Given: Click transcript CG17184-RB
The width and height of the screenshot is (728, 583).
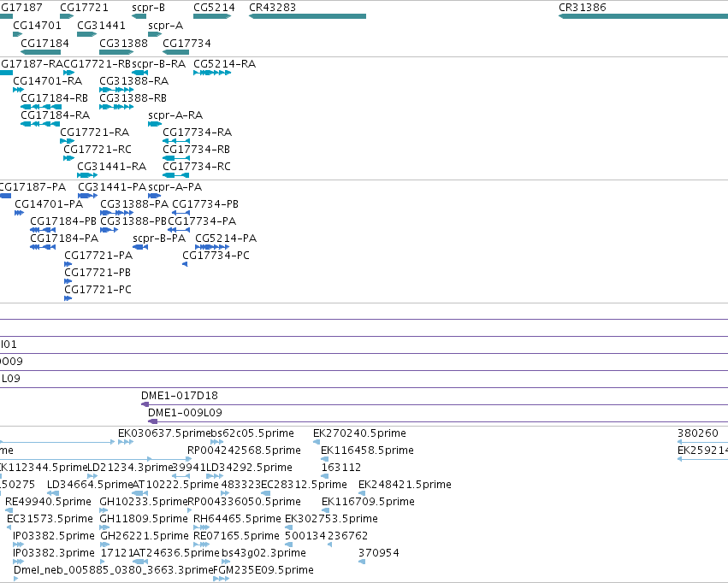Looking at the screenshot, I should [41, 107].
